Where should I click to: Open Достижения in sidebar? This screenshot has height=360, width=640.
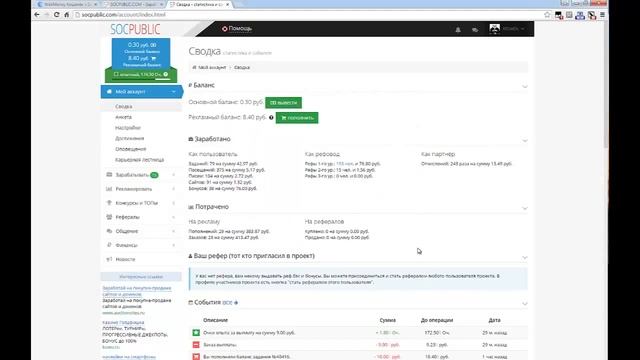[x=129, y=138]
